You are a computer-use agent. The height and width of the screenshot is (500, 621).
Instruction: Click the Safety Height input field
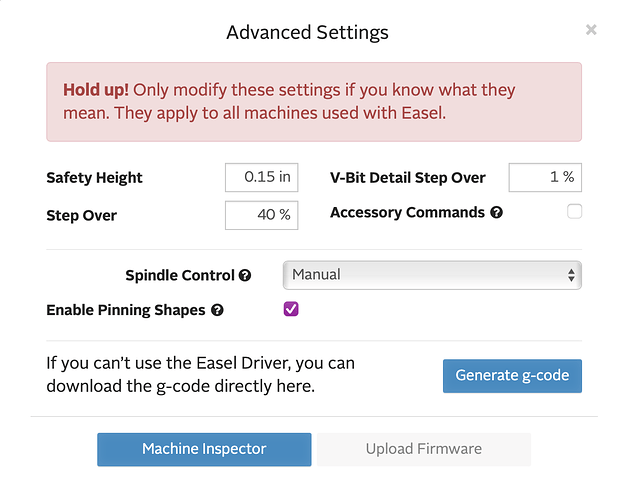click(x=261, y=177)
